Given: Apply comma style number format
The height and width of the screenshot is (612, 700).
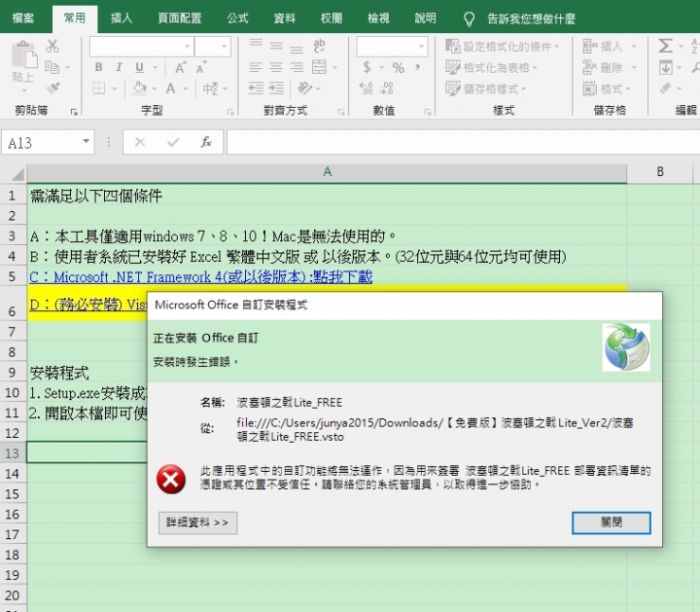Looking at the screenshot, I should [418, 67].
